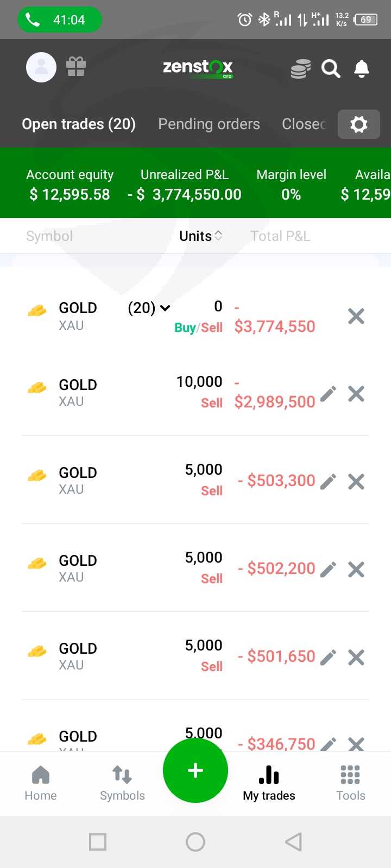Tap the gift rewards icon
Screen dimensions: 391x868
[x=76, y=67]
